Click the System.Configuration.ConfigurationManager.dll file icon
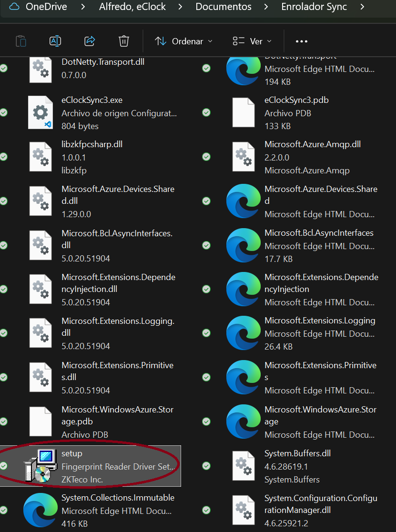 tap(244, 510)
